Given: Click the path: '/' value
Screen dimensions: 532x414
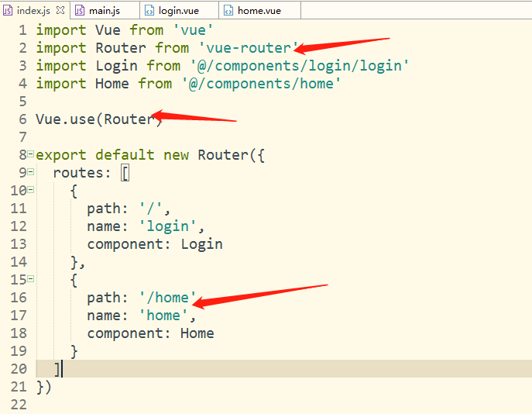Looking at the screenshot, I should pos(151,209).
